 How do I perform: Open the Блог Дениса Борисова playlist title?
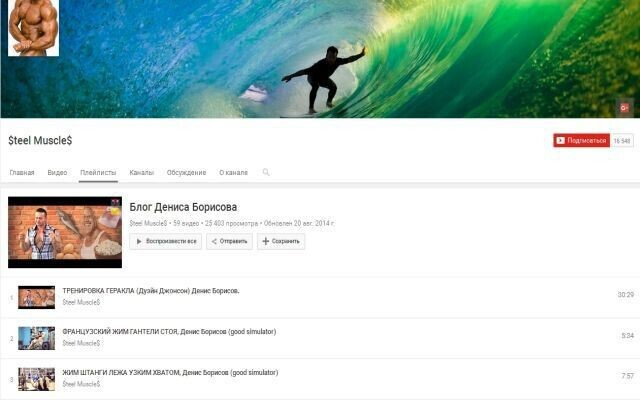[x=183, y=207]
